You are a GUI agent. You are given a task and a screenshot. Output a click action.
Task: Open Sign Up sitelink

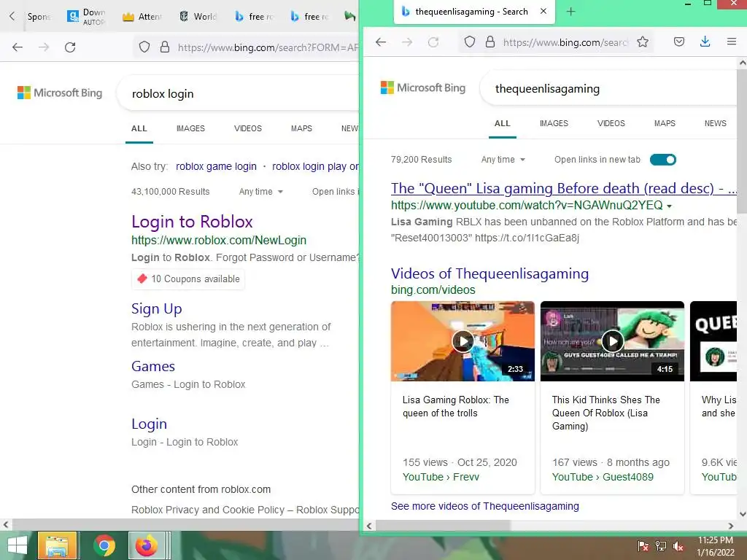tap(157, 308)
